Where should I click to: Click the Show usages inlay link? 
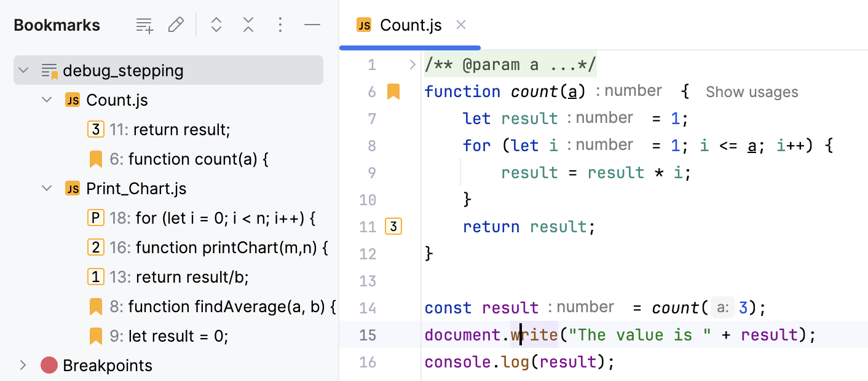[x=751, y=92]
